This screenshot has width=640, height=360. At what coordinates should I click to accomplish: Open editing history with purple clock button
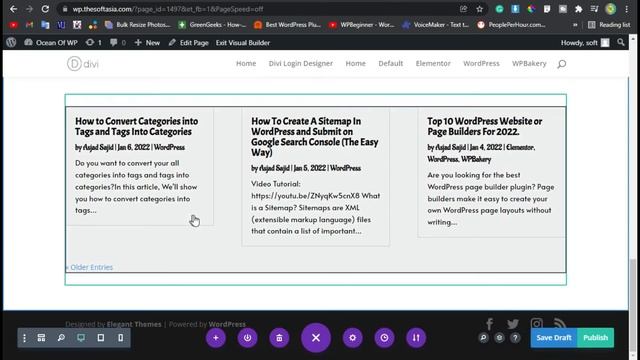click(384, 338)
